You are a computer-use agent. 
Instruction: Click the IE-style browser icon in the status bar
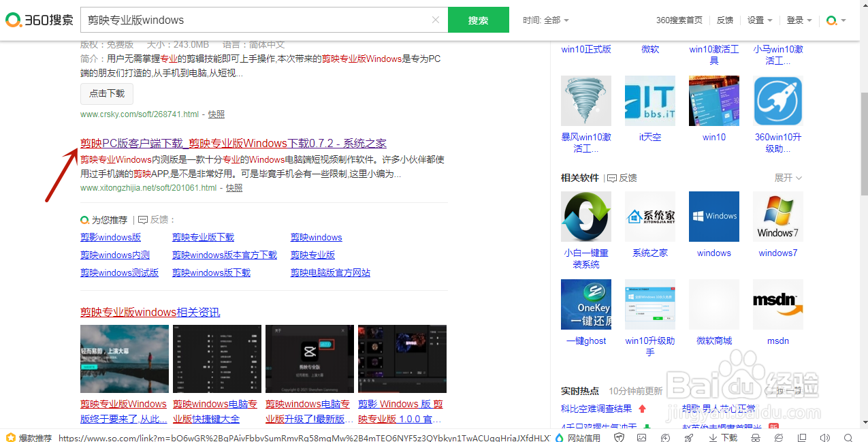pos(778,437)
